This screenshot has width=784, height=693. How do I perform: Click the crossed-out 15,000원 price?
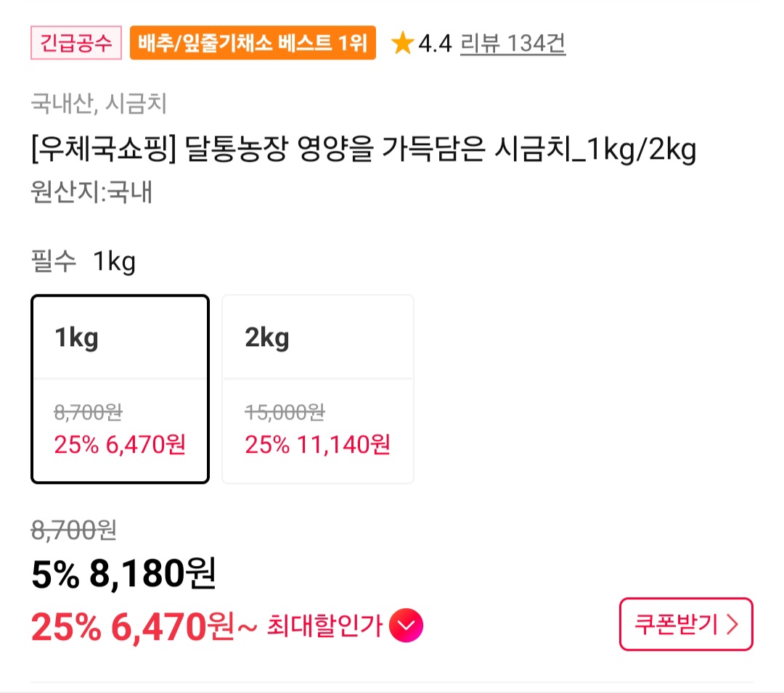coord(285,413)
